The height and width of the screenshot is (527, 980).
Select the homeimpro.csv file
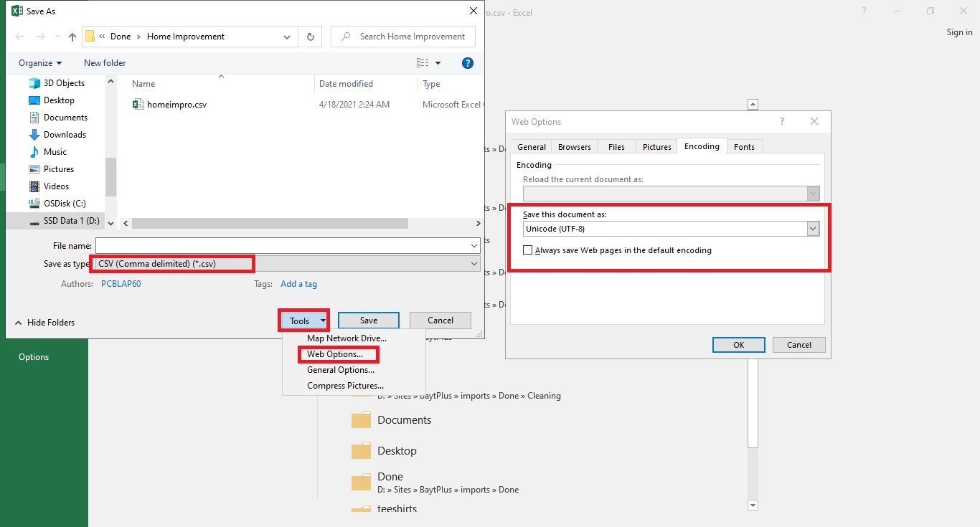(170, 105)
